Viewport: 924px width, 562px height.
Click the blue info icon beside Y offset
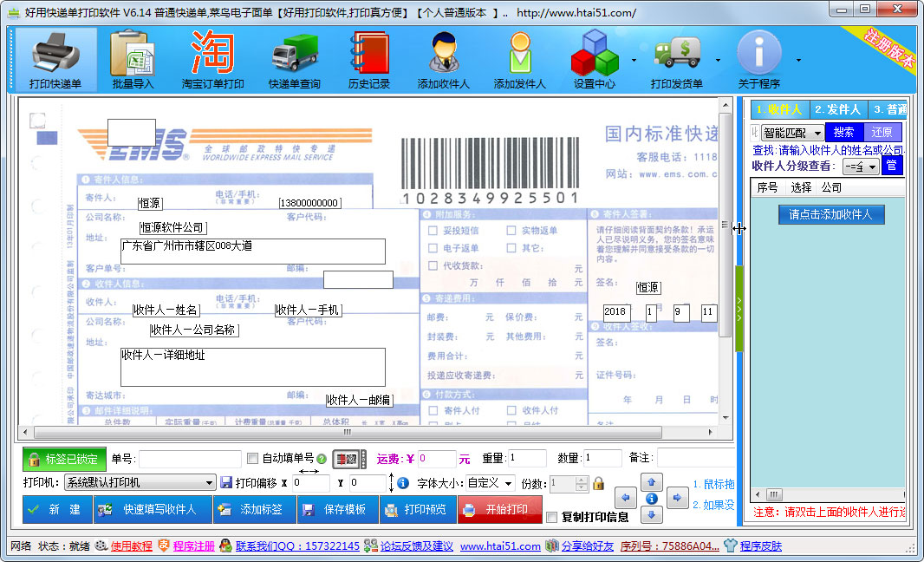pos(403,483)
